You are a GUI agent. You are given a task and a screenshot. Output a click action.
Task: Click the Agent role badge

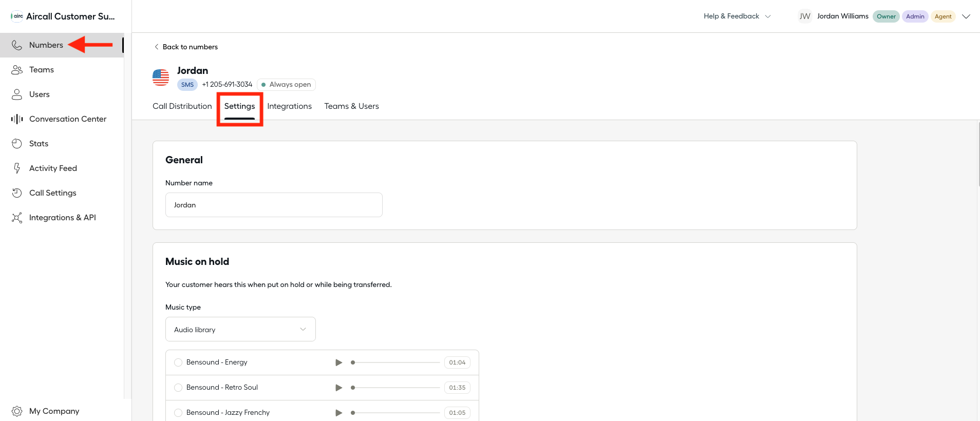click(x=943, y=16)
